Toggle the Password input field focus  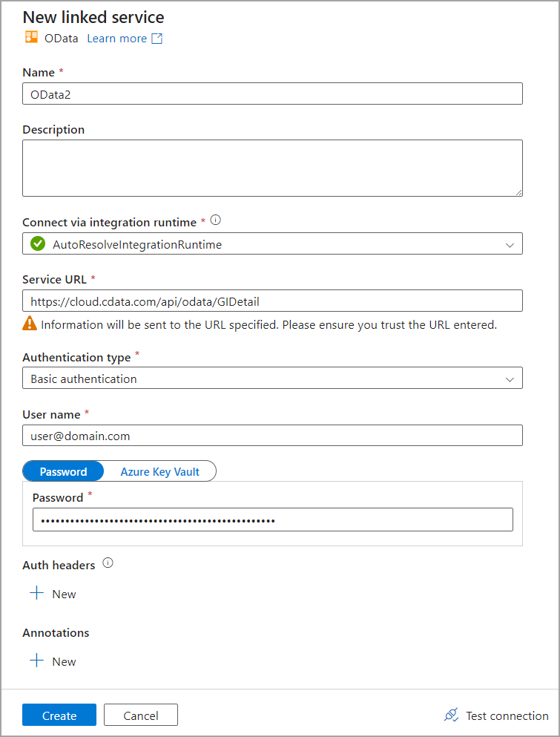coord(272,520)
